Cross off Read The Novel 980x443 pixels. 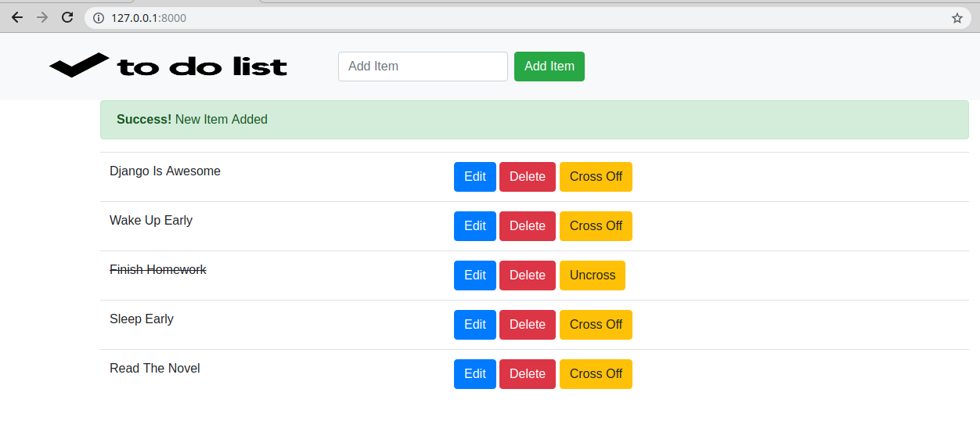pyautogui.click(x=596, y=374)
